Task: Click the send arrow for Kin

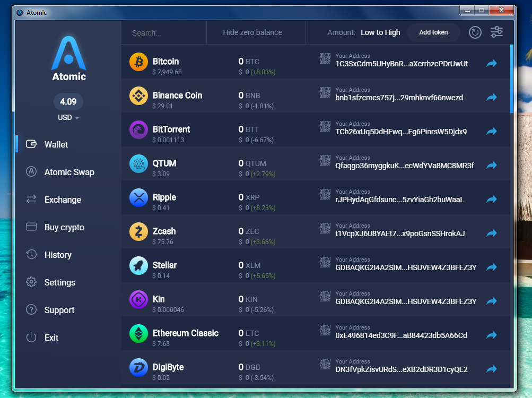Action: coord(492,301)
